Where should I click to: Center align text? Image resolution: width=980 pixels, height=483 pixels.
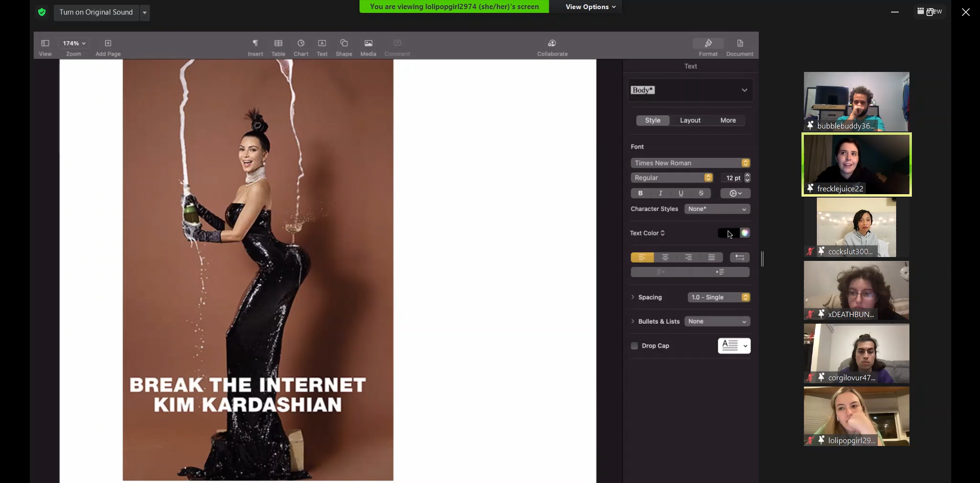pos(665,257)
